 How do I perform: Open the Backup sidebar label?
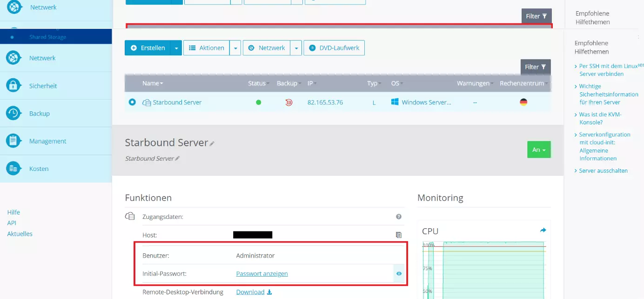point(39,113)
